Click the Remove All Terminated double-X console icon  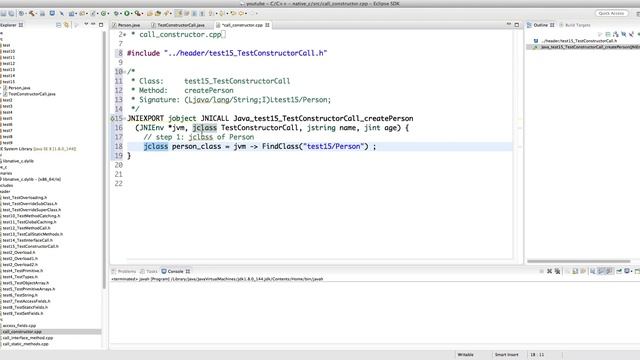tap(557, 271)
